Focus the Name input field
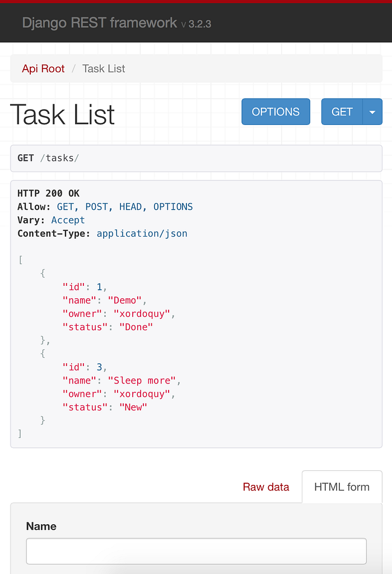This screenshot has width=392, height=574. pos(197,551)
